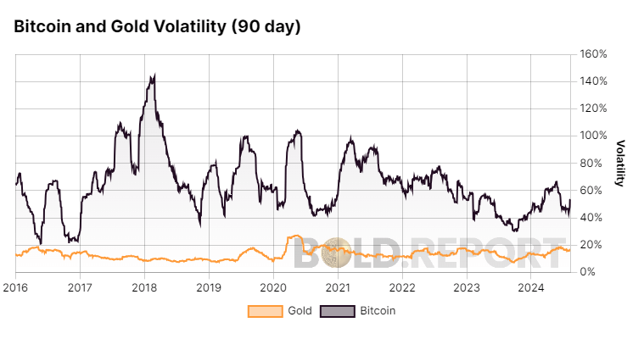Select the 2020 x-axis label
Screen dimensions: 644x339
[273, 286]
